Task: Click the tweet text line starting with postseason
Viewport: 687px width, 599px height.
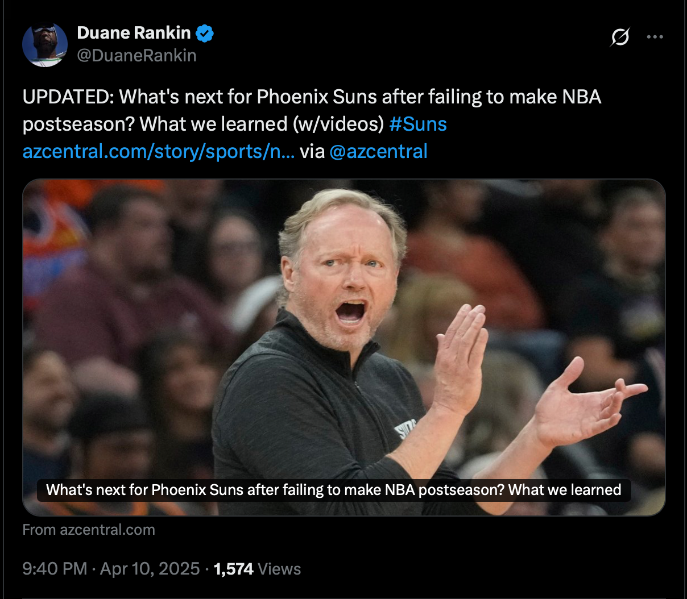Action: [234, 124]
